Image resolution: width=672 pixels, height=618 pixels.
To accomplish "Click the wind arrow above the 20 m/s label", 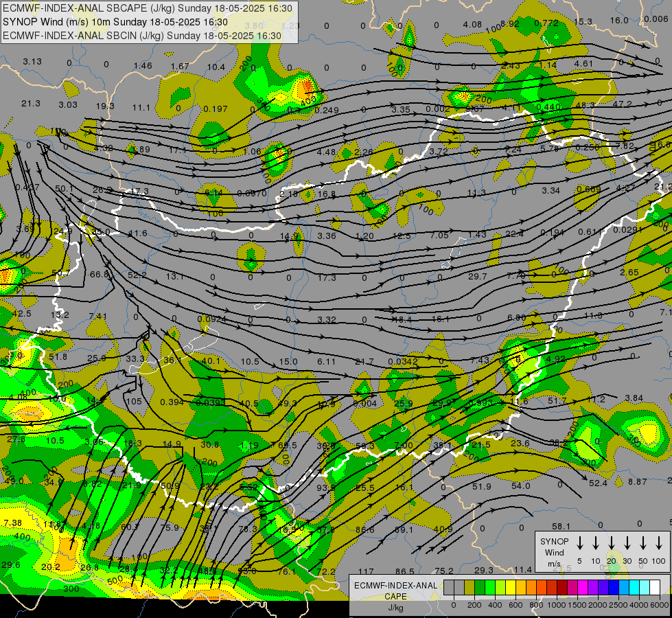I will 612,542.
